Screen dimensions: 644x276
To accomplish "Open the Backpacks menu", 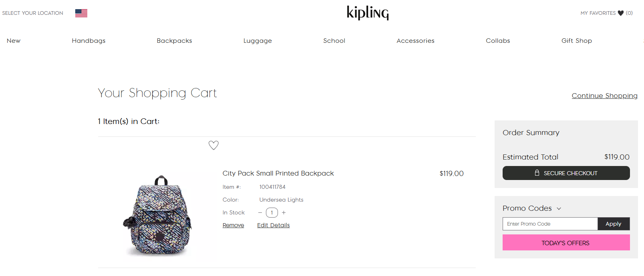I will (174, 40).
